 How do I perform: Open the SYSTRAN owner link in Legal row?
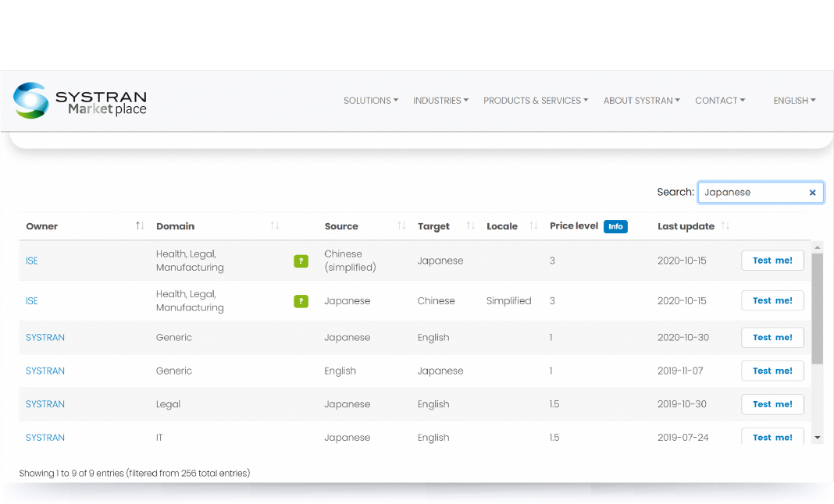click(x=45, y=404)
